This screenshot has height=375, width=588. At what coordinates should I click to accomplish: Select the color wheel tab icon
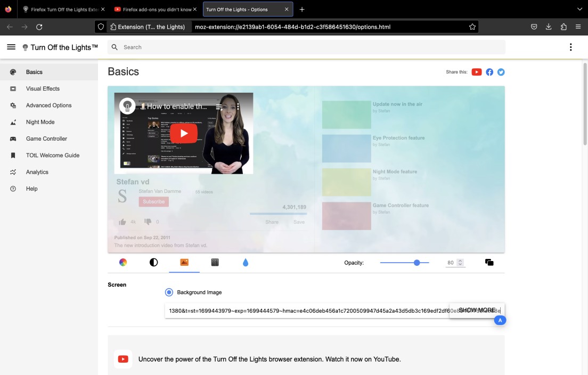click(x=123, y=263)
